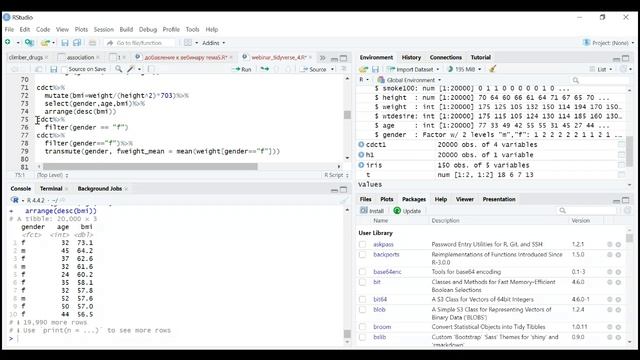
Task: Open the R language selector in Environment
Action: tap(364, 80)
